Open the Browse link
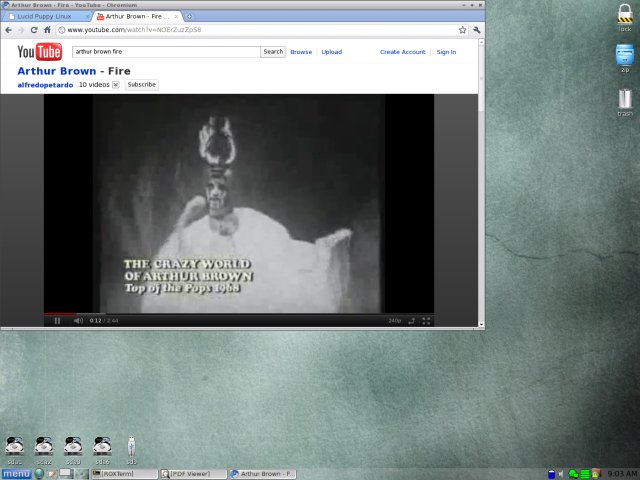This screenshot has width=640, height=480. click(301, 52)
